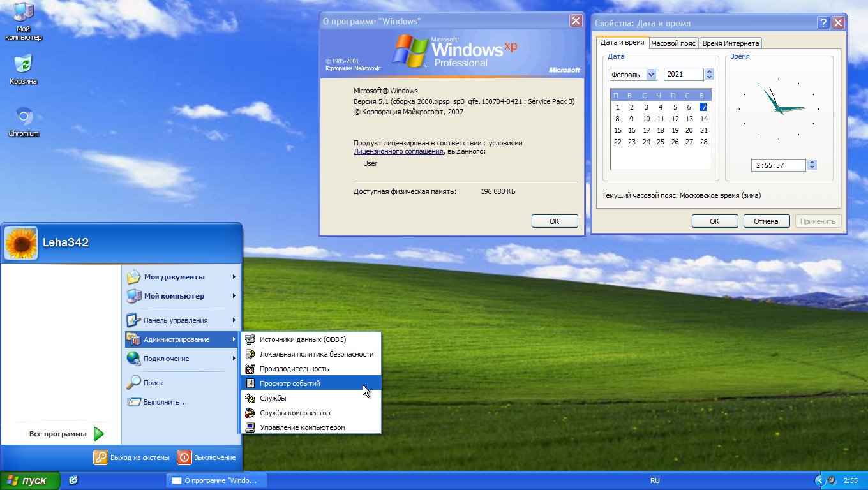Select day 14 in the calendar
Screen dimensions: 868x490
[x=703, y=119]
